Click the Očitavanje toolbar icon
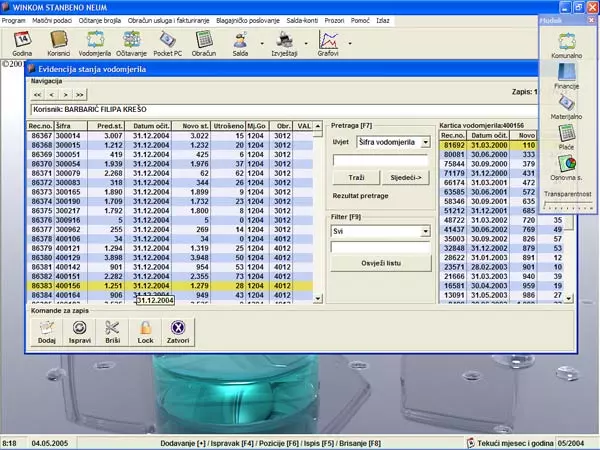Image resolution: width=600 pixels, height=450 pixels. point(134,41)
